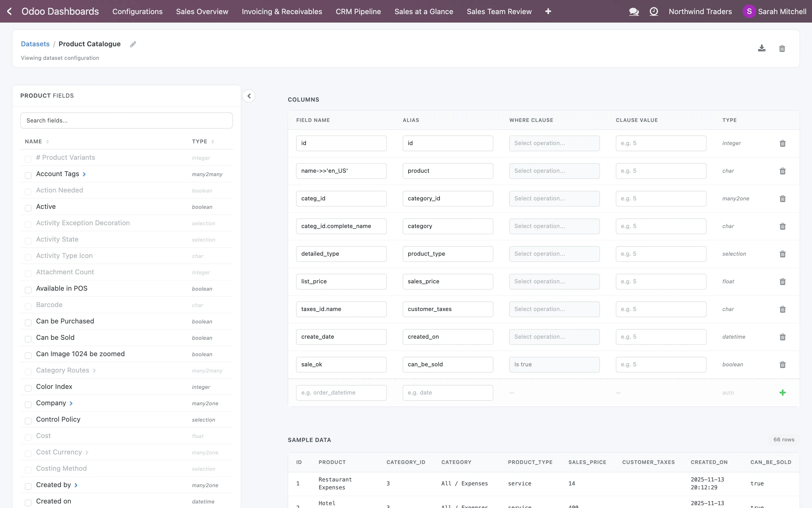Screen dimensions: 812x508
Task: Delete the categ_id column row
Action: tap(782, 199)
